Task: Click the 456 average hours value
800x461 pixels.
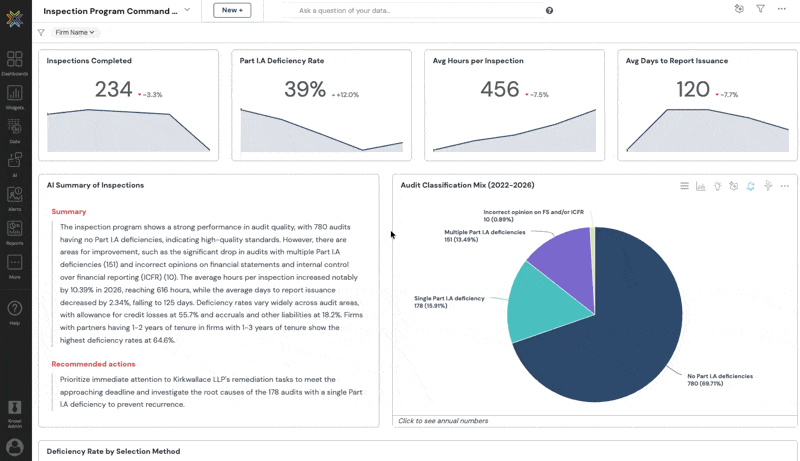Action: click(499, 90)
